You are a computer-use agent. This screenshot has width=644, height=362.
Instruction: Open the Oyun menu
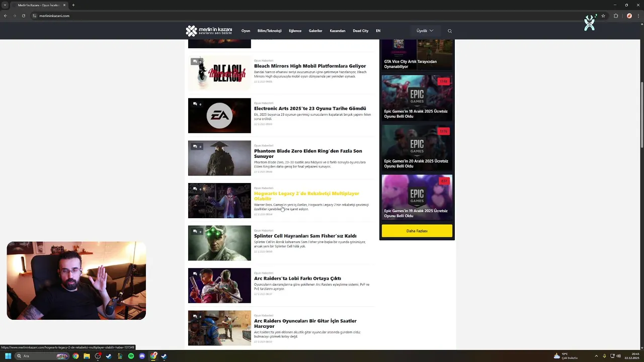pos(246,31)
